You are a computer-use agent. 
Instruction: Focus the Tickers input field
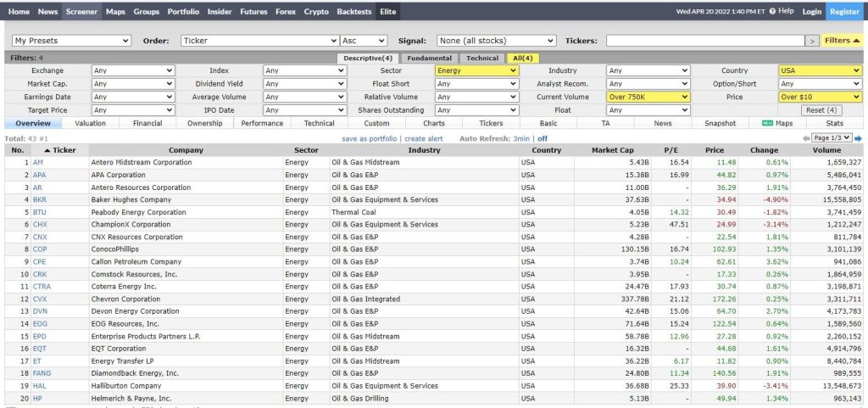[x=705, y=41]
